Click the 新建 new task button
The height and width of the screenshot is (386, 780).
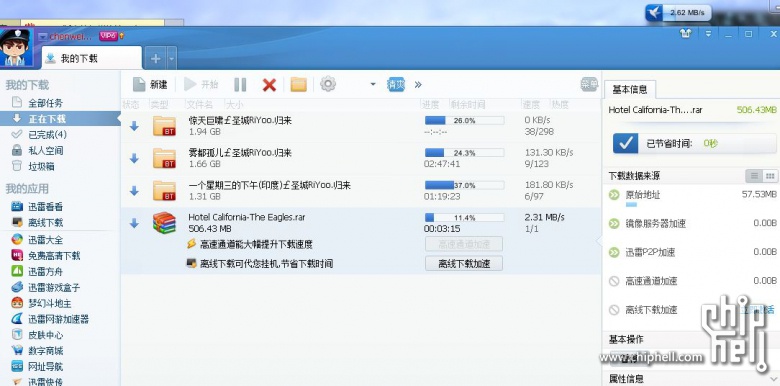[150, 85]
